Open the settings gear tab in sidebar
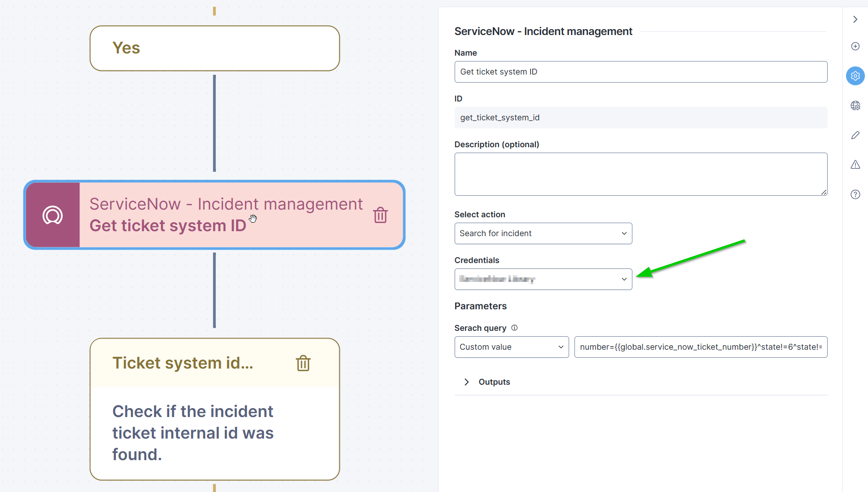868x492 pixels. [855, 76]
